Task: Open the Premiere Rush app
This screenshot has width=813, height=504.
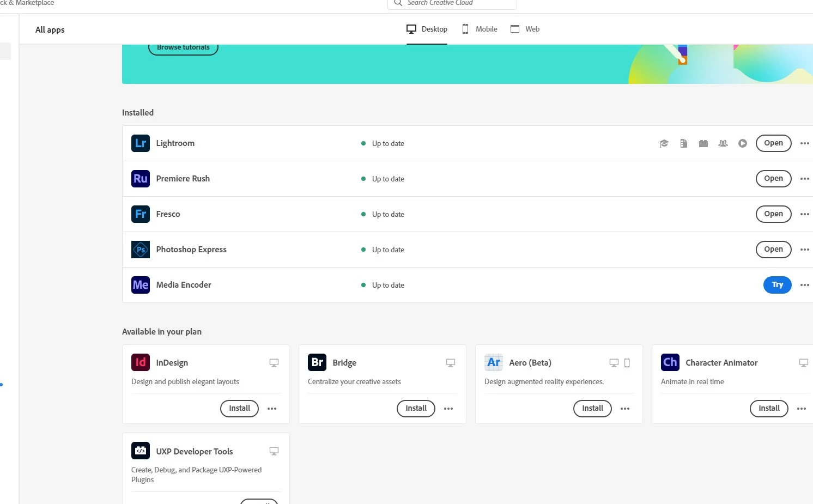Action: [773, 179]
